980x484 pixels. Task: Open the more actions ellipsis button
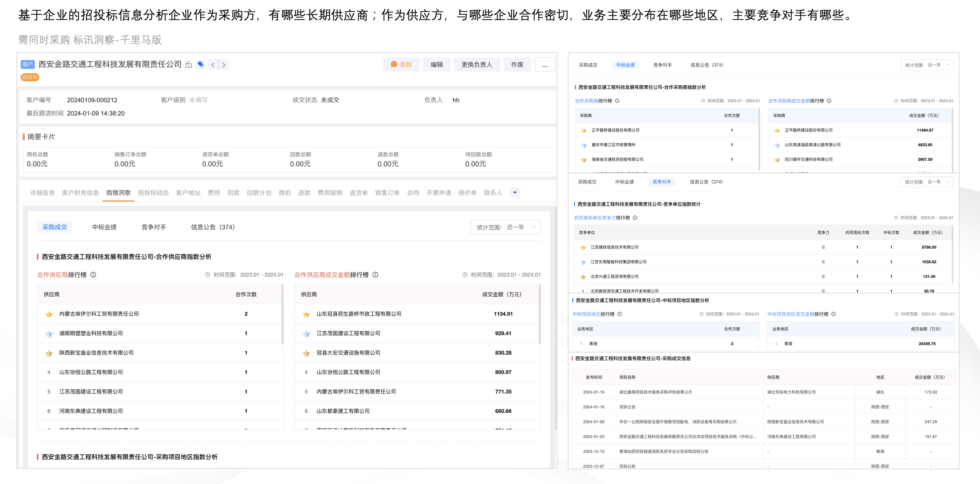(544, 65)
